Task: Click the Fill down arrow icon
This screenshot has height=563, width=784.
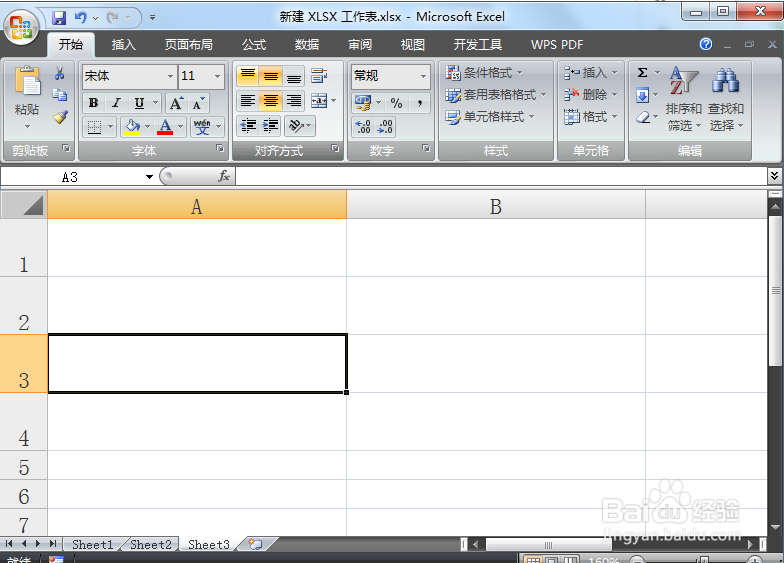Action: pyautogui.click(x=643, y=95)
